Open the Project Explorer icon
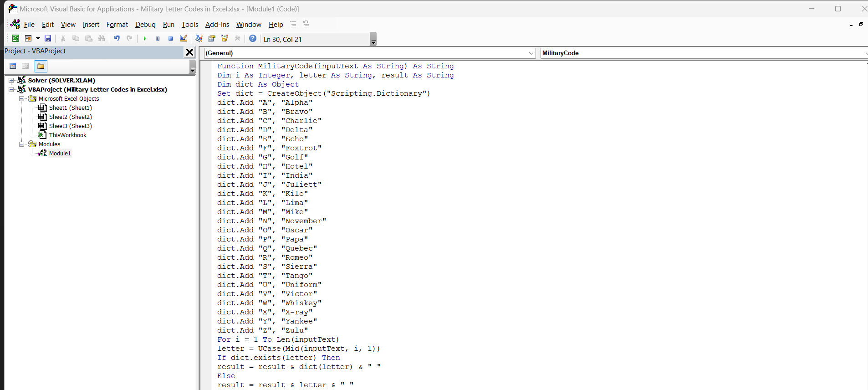Viewport: 868px width, 390px height. (x=199, y=39)
